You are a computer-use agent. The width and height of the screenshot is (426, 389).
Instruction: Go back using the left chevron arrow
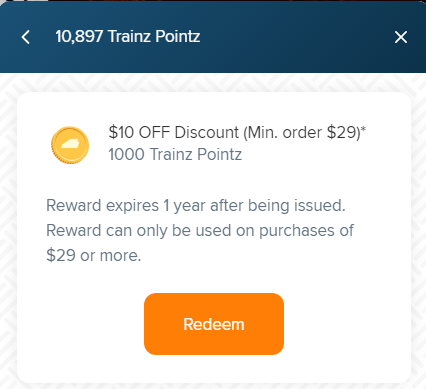26,37
